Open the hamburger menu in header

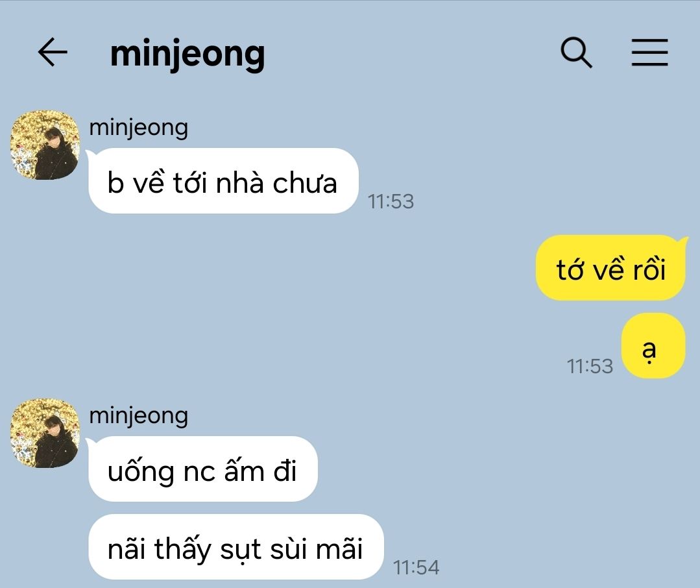click(x=649, y=52)
